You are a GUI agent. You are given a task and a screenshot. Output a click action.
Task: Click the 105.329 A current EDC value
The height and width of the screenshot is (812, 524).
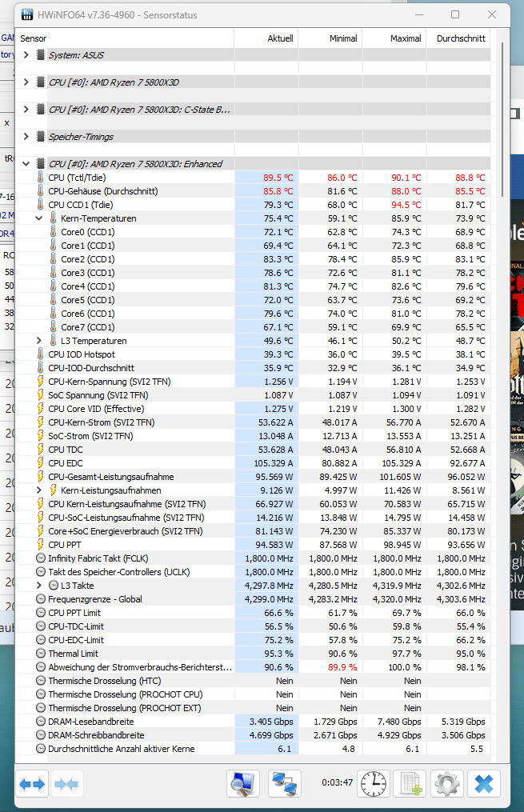(x=274, y=463)
